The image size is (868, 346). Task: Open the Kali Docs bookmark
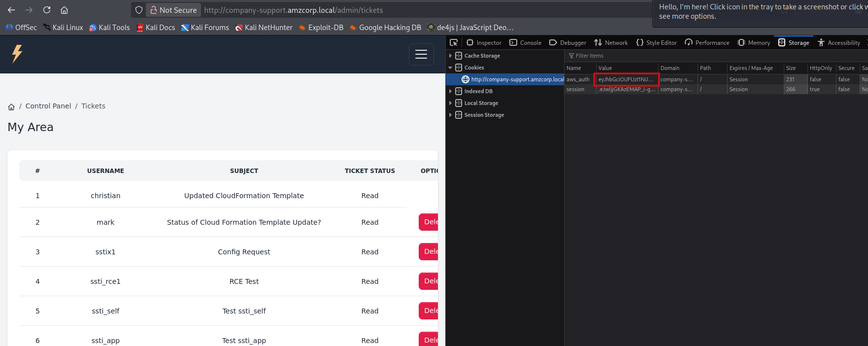(x=156, y=28)
